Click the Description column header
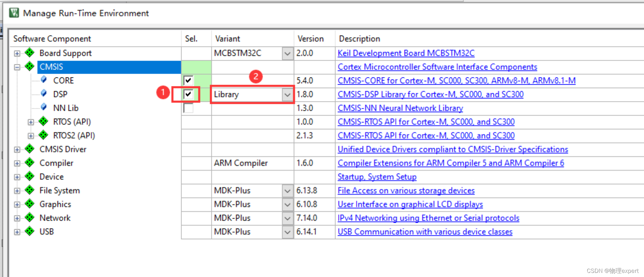644x277 pixels. click(489, 39)
